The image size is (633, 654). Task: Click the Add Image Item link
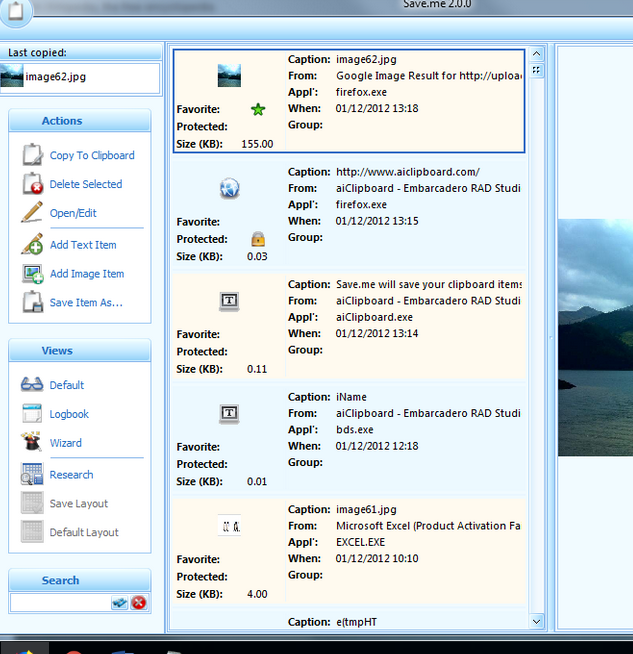click(87, 274)
